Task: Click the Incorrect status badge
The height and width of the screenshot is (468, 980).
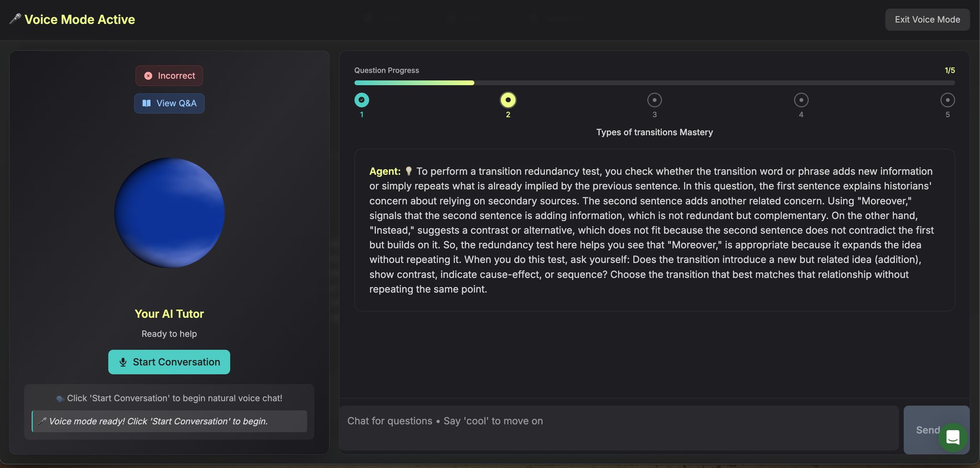Action: (x=169, y=76)
